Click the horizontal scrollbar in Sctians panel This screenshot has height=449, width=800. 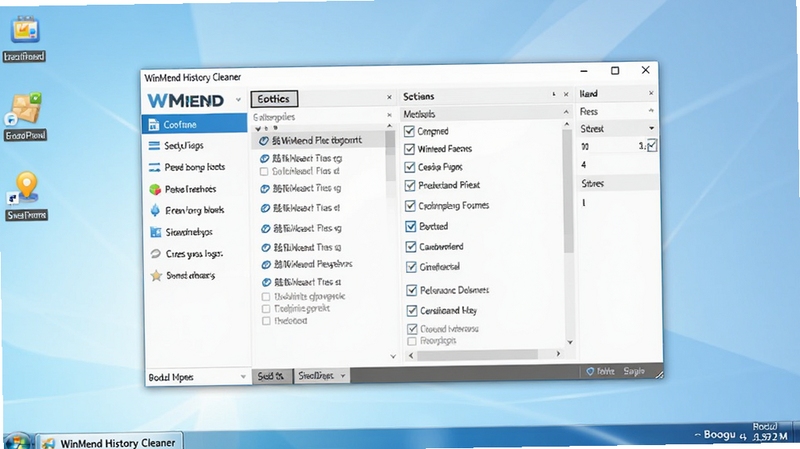coord(477,355)
